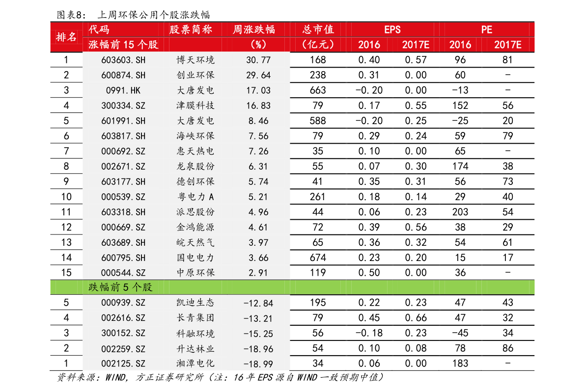585x392 pixels.
Task: Click stock name 粤电力 A
Action: [x=195, y=197]
